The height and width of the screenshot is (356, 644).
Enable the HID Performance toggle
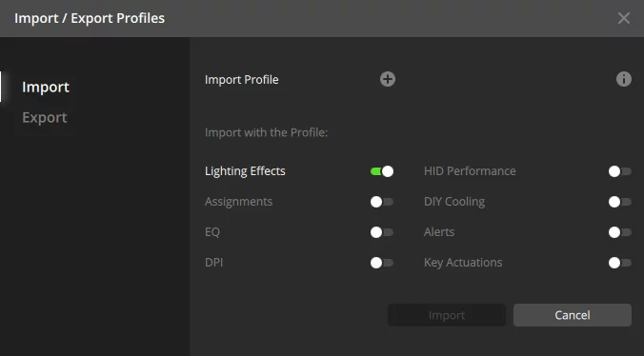[x=620, y=171]
